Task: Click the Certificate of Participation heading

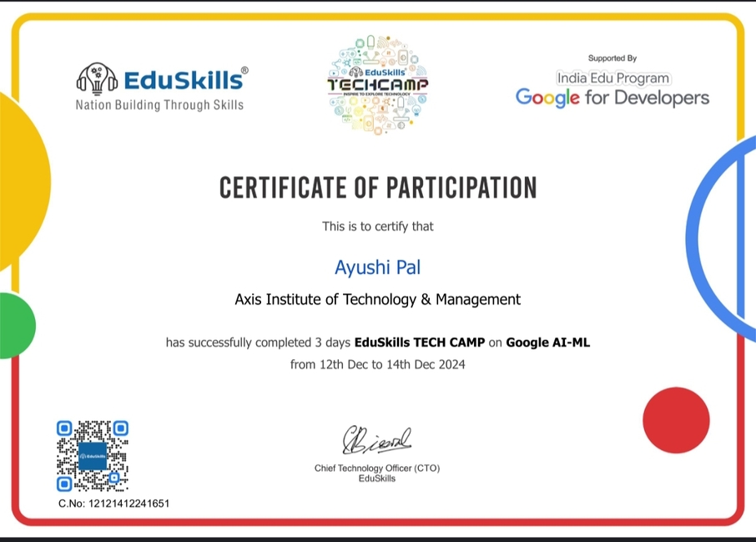Action: tap(378, 188)
